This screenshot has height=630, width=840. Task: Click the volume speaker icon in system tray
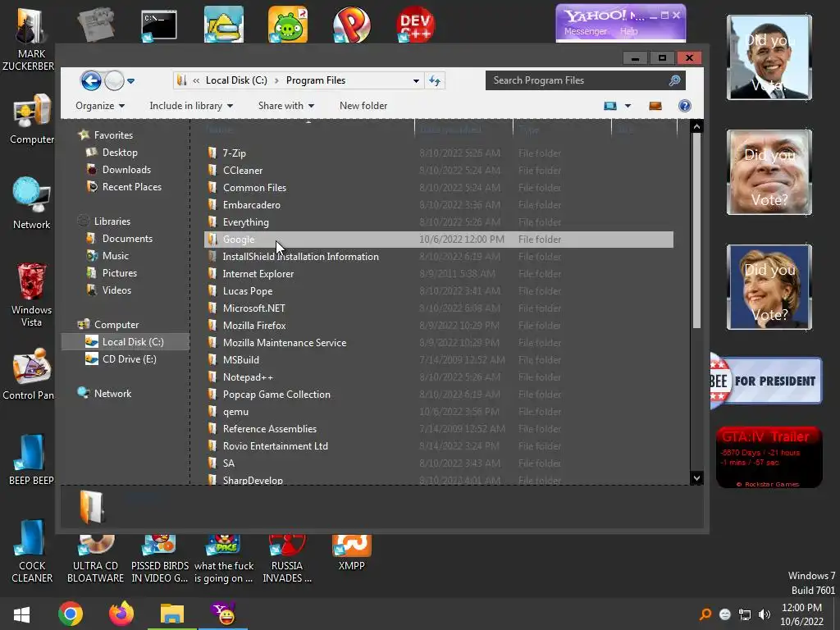click(765, 614)
